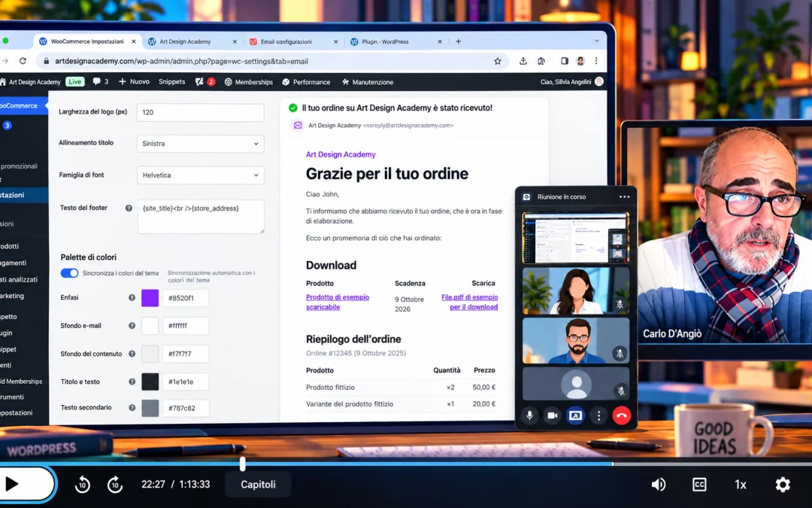Open the browser side panel icon
The width and height of the screenshot is (812, 508).
(565, 61)
